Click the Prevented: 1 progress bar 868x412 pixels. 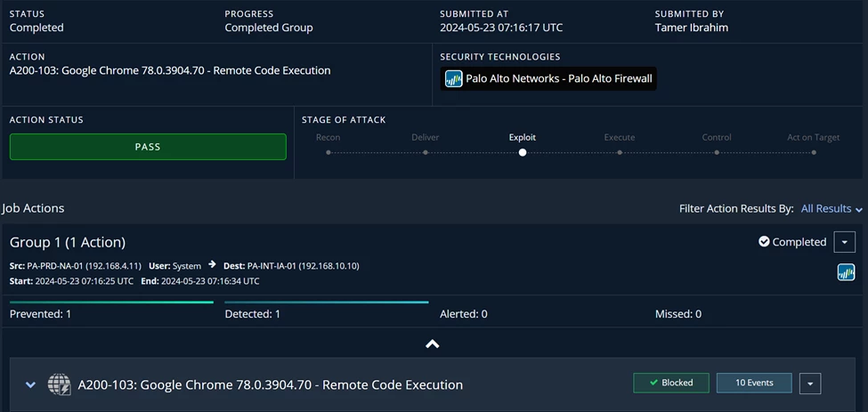point(112,303)
